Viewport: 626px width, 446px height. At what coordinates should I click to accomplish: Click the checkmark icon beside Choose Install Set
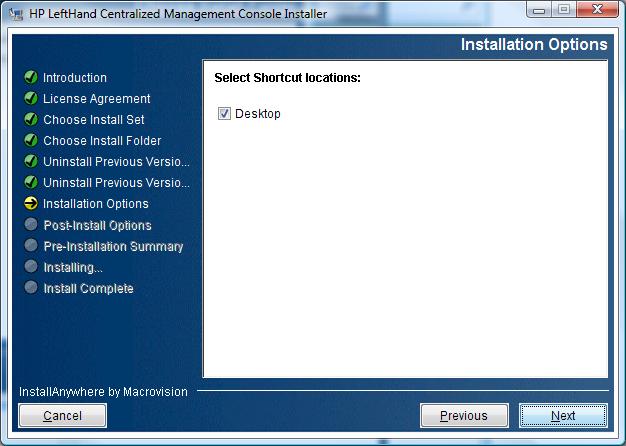point(31,119)
